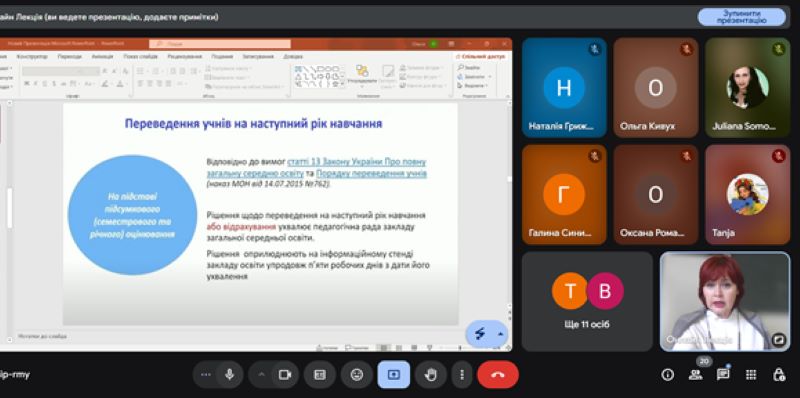Click Замінити replace tool
Viewport: 800px width, 398px height.
(x=470, y=77)
